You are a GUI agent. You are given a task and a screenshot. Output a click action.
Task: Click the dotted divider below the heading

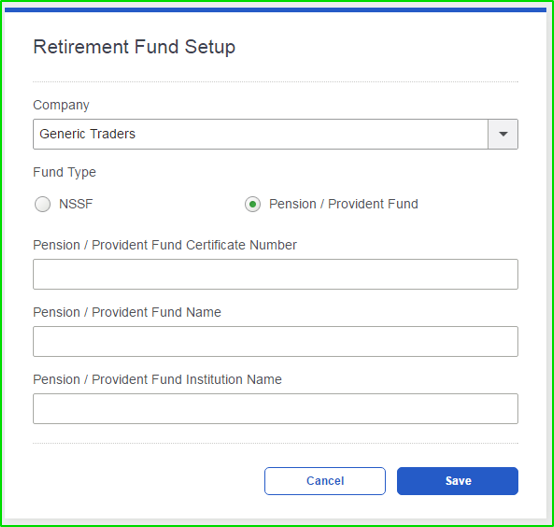[276, 82]
